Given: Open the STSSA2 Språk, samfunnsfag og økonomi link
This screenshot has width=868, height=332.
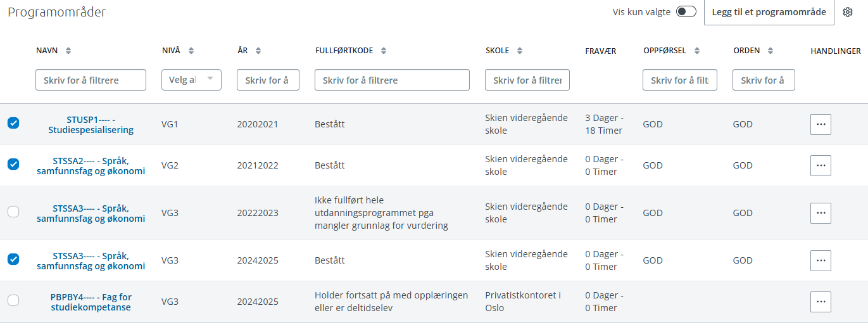Looking at the screenshot, I should (91, 165).
